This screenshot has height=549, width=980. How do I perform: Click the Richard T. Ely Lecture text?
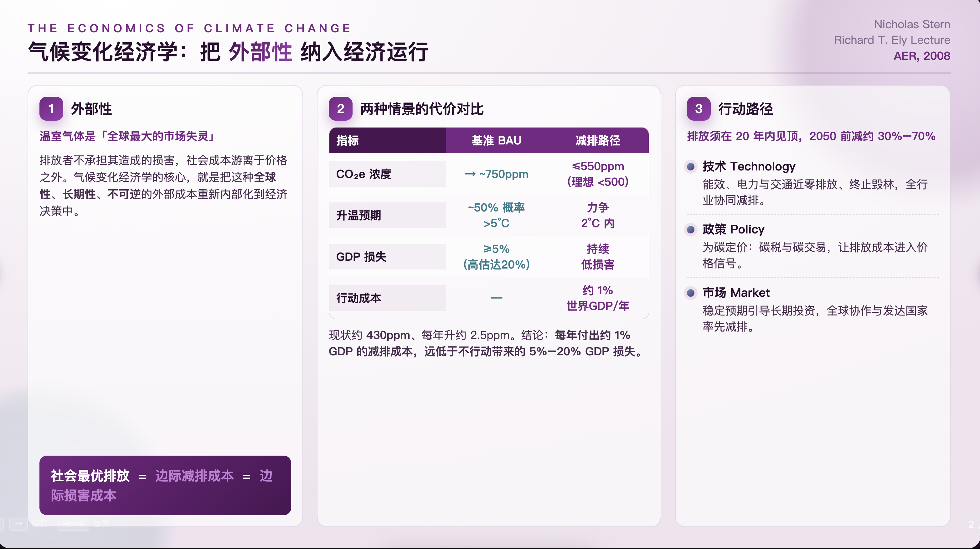(x=892, y=40)
